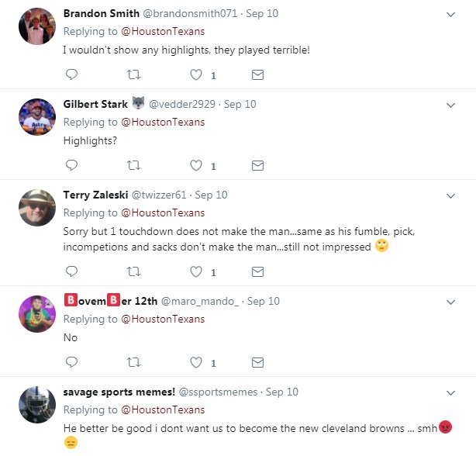Retweet Brandon Smith's tweet
Image resolution: width=476 pixels, height=456 pixels.
133,75
